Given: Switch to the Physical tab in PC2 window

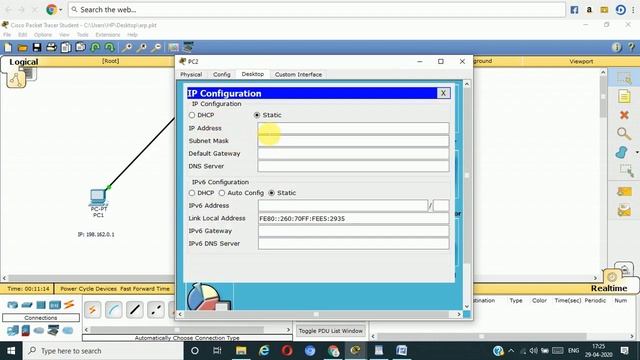Looking at the screenshot, I should 191,75.
